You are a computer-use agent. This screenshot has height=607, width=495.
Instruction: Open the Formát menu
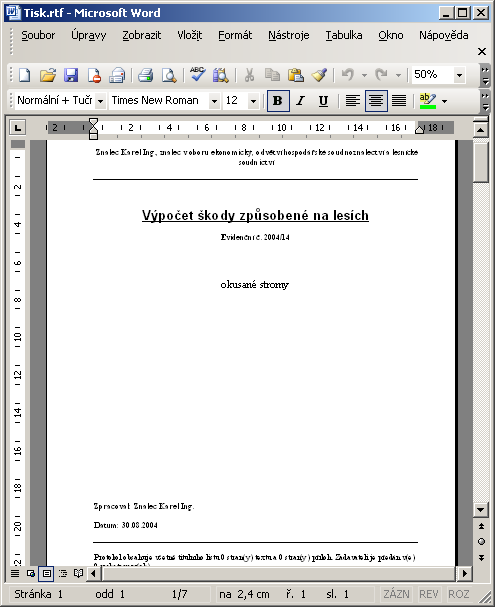click(235, 35)
